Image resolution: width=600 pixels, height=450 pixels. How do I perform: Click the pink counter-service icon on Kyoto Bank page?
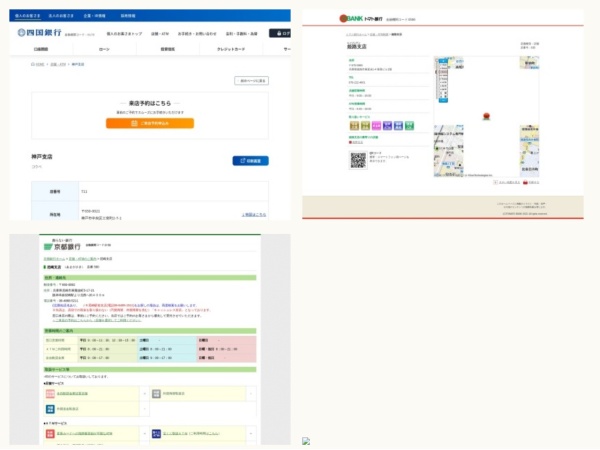pyautogui.click(x=50, y=394)
